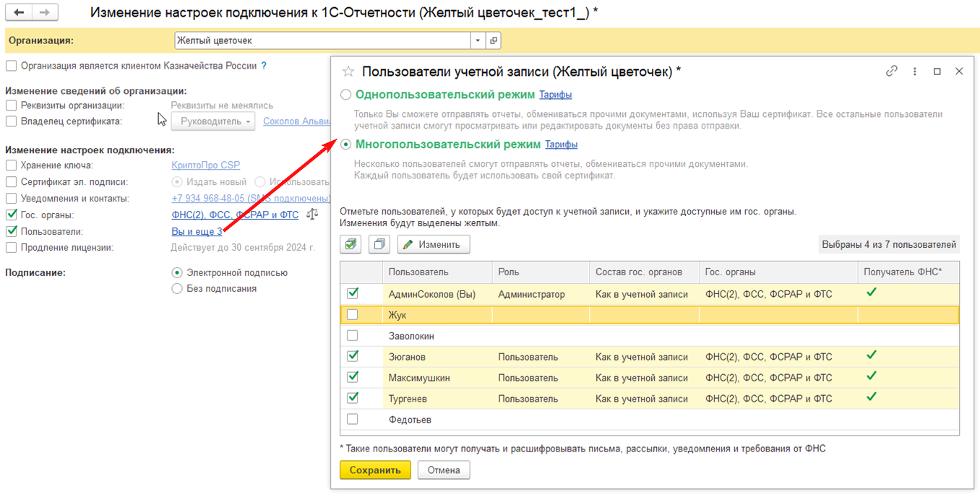Toggle the Хранение ключа checkbox
Screen dimensions: 980x497
coord(12,165)
